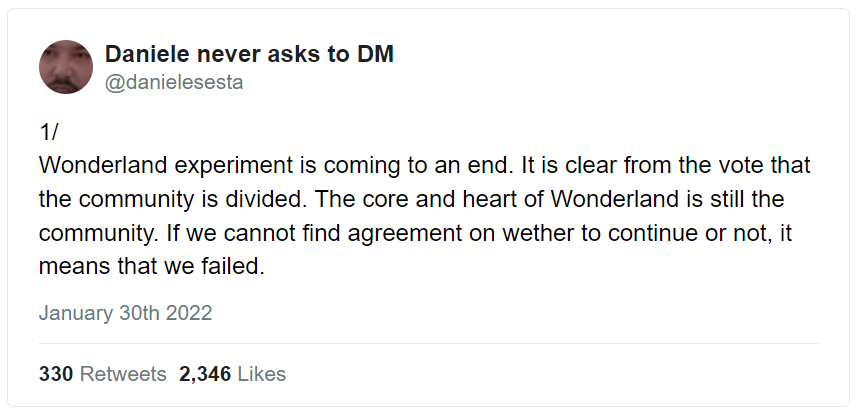The width and height of the screenshot is (858, 411).
Task: Click the bold 330 retweet count
Action: pyautogui.click(x=56, y=374)
